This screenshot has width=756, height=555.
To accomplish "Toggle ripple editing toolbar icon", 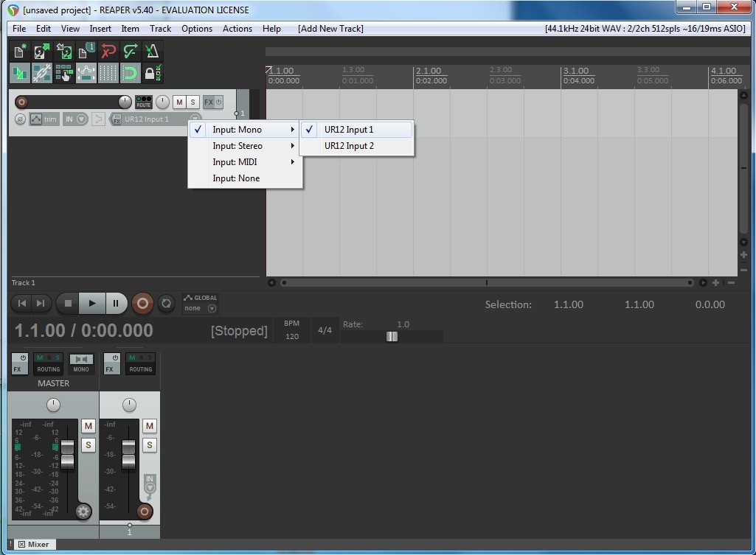I will (x=63, y=73).
